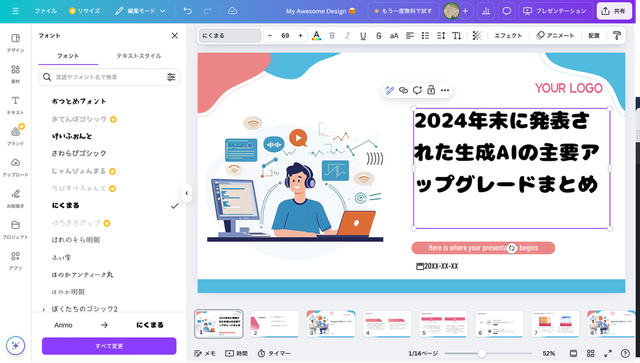The height and width of the screenshot is (363, 640).
Task: Change text alignment
Action: [410, 36]
